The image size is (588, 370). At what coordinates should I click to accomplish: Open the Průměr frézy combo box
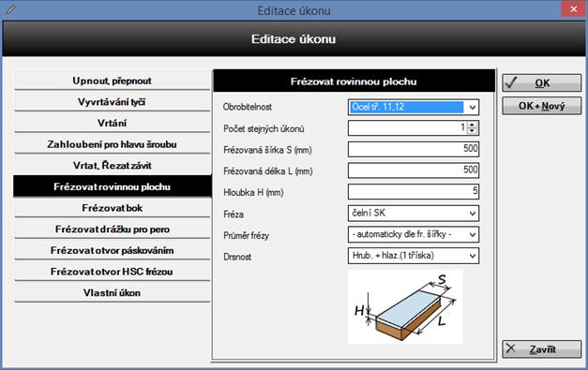(x=473, y=235)
